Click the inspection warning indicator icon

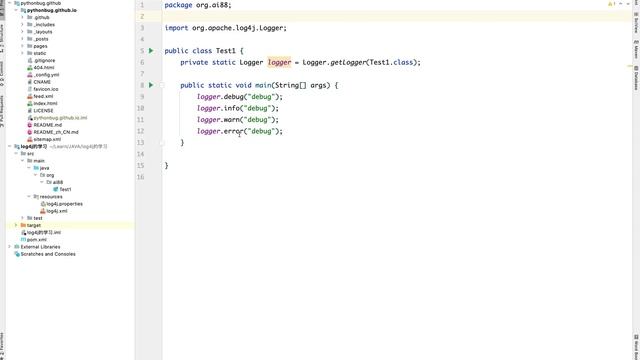(x=611, y=4)
